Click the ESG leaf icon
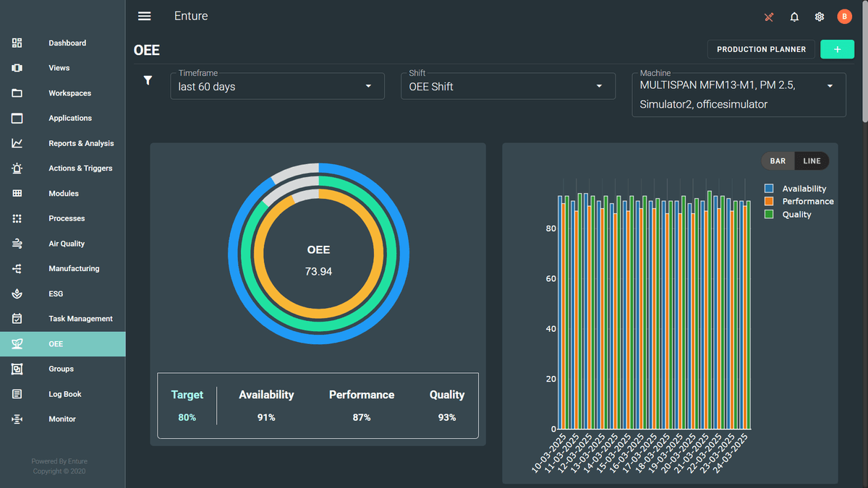The width and height of the screenshot is (868, 488). coord(17,294)
